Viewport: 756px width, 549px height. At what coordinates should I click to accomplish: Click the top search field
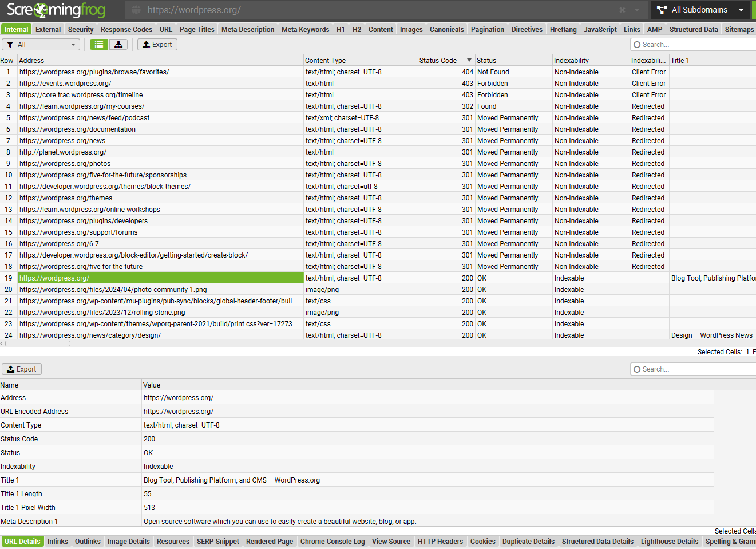(x=692, y=45)
